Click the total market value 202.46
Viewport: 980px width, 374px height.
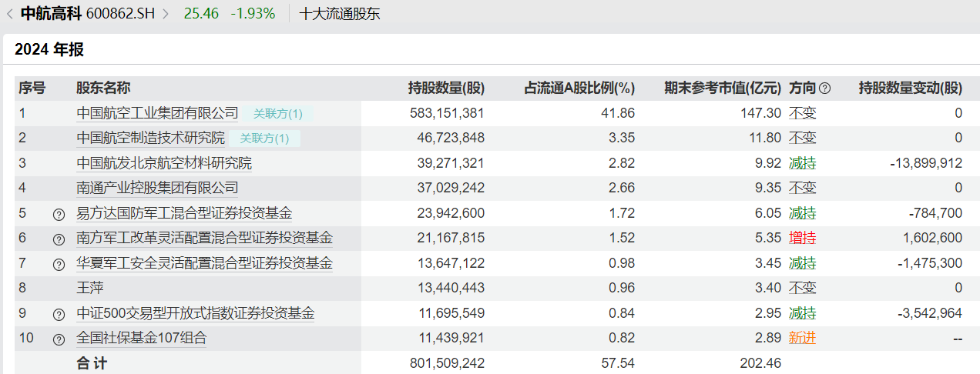(x=762, y=362)
